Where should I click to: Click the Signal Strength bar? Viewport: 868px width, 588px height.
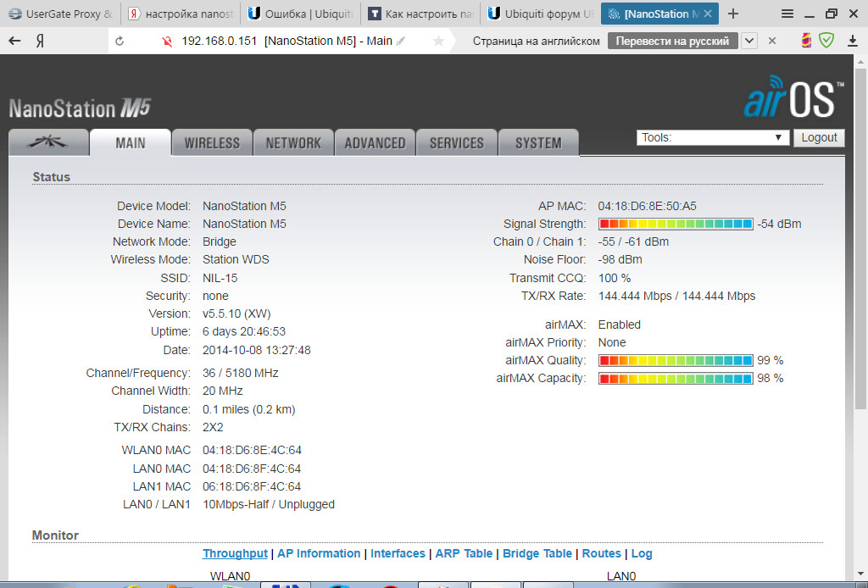pos(676,224)
